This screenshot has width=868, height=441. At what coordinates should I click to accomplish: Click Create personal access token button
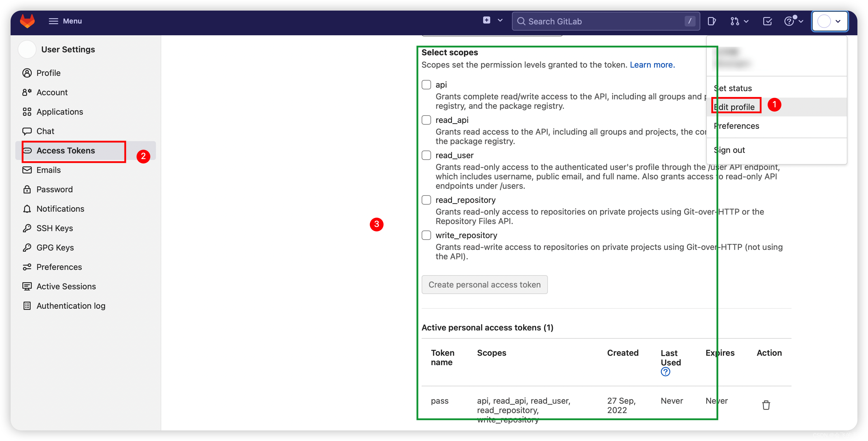[x=484, y=285]
